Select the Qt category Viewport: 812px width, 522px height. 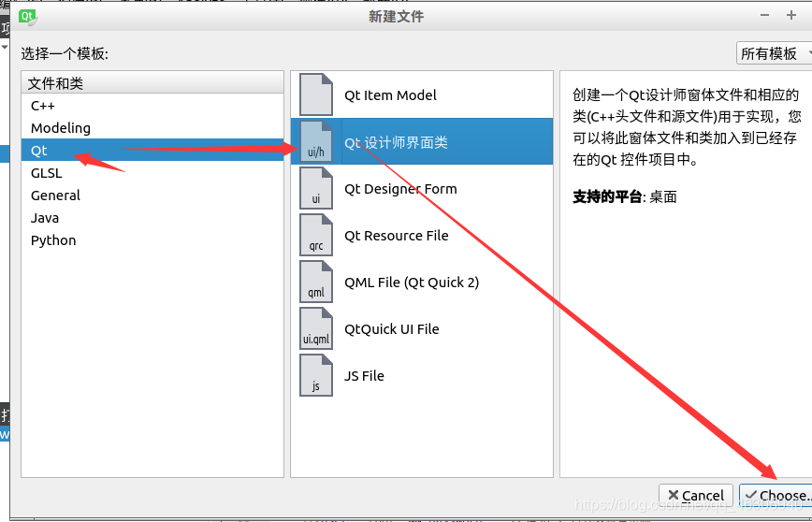click(x=152, y=151)
